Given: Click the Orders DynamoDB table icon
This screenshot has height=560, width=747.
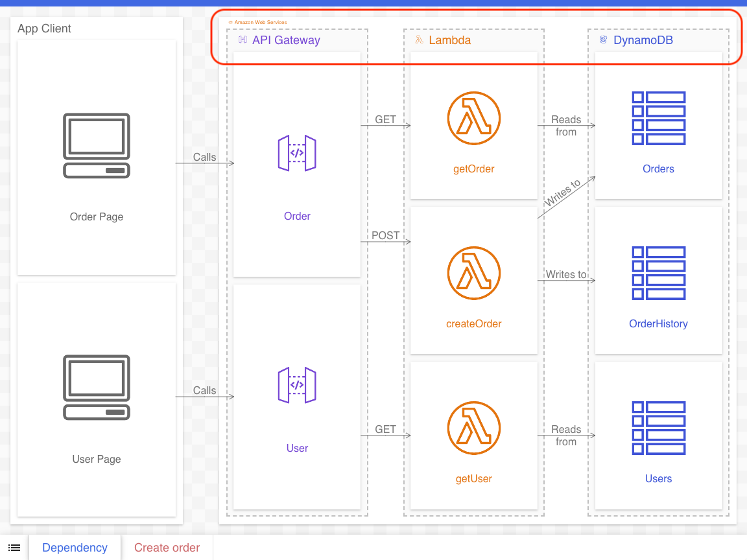Looking at the screenshot, I should click(x=658, y=118).
